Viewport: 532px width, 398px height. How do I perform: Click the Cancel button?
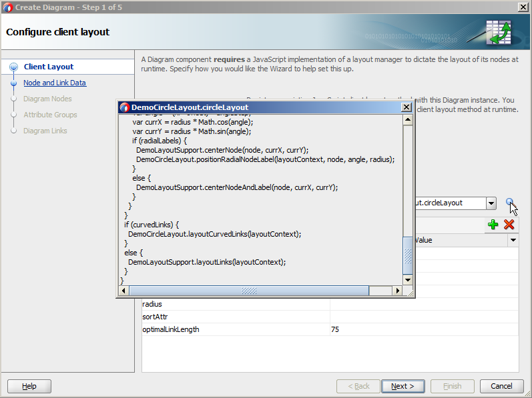[501, 386]
